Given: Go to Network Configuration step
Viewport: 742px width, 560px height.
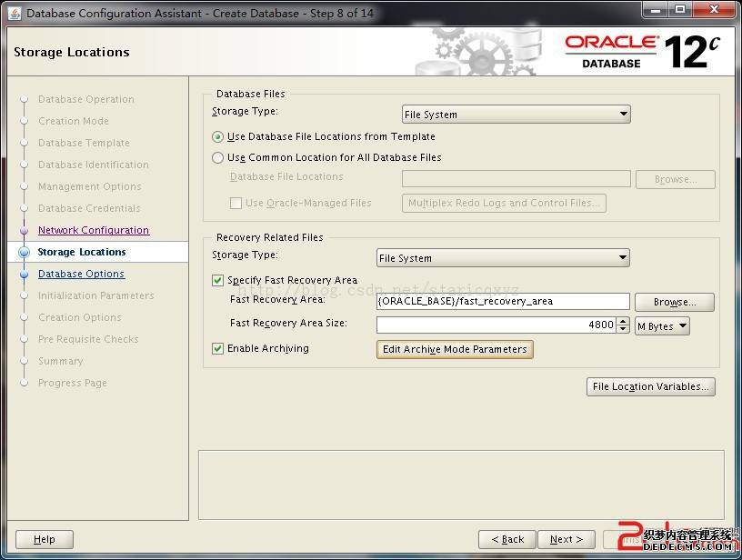Looking at the screenshot, I should (93, 231).
